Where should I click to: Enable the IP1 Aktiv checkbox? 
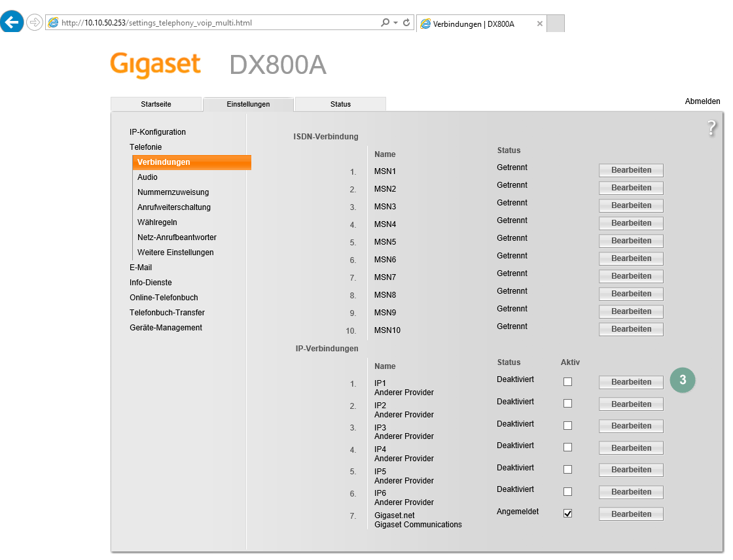(x=567, y=382)
